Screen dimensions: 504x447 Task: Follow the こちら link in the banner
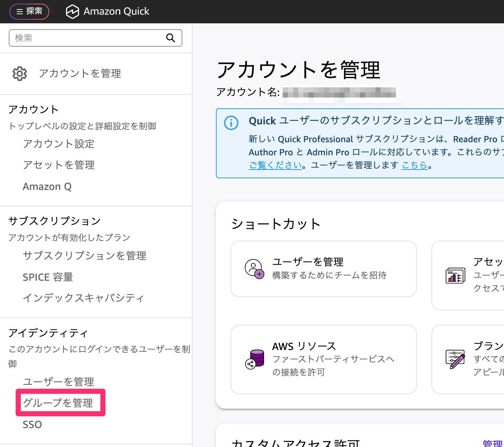(x=414, y=165)
